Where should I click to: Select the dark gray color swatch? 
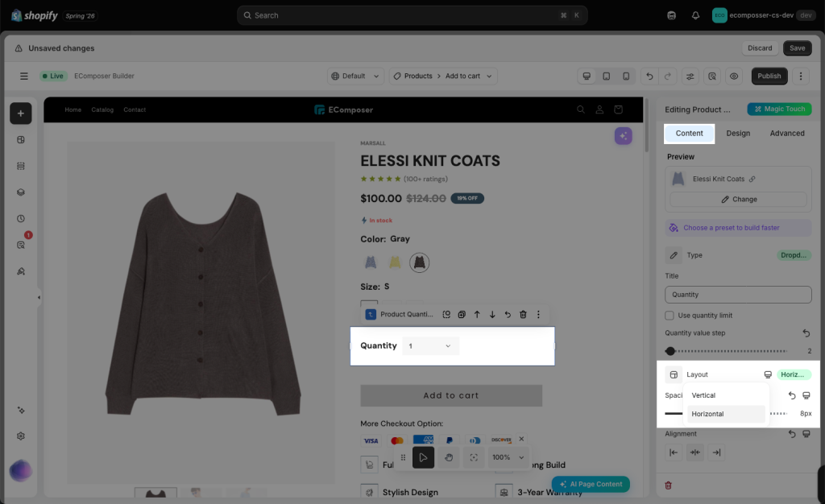pos(419,262)
